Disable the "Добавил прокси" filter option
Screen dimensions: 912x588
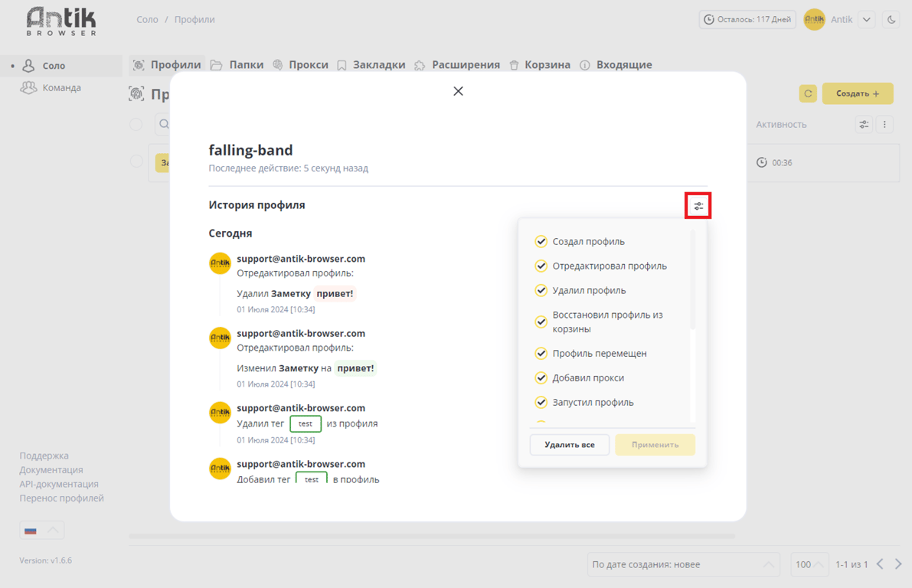(541, 377)
